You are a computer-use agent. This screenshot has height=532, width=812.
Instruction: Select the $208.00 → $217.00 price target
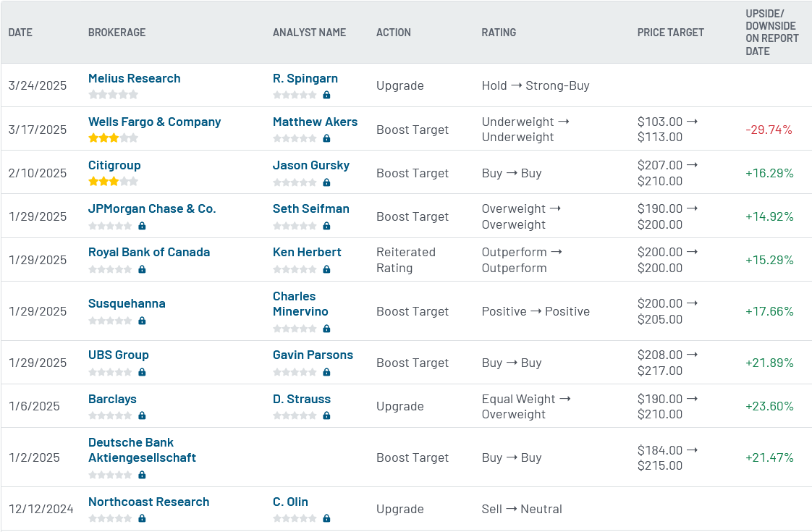click(x=667, y=363)
